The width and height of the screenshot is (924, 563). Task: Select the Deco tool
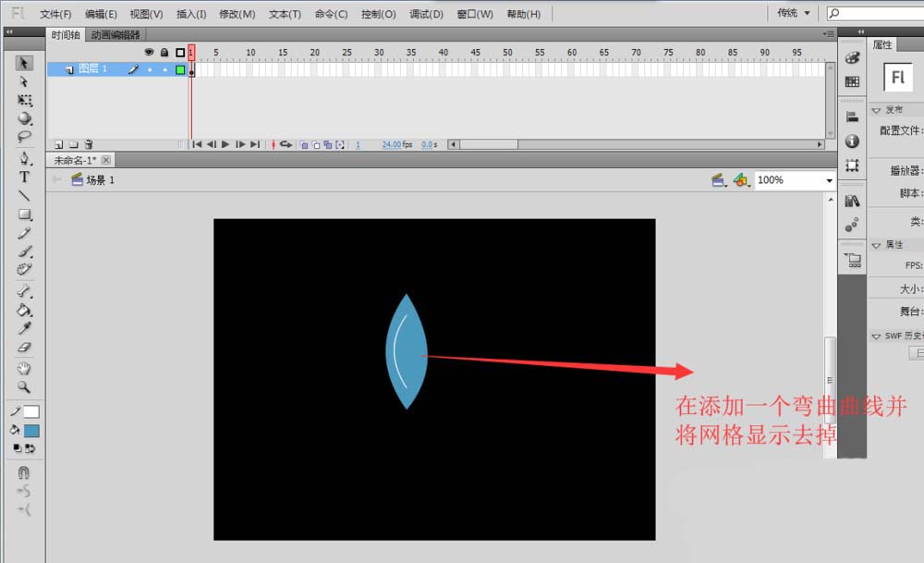[24, 270]
